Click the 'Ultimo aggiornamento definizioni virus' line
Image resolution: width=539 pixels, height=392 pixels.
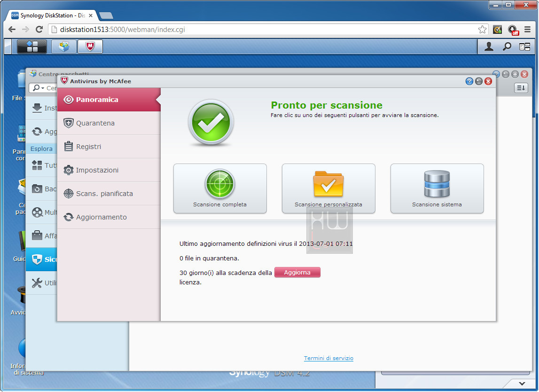click(x=266, y=244)
